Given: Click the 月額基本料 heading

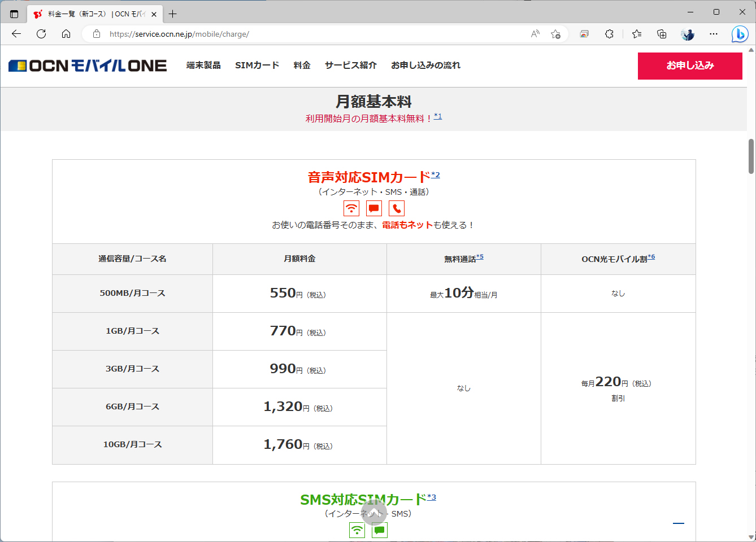Looking at the screenshot, I should coord(373,102).
